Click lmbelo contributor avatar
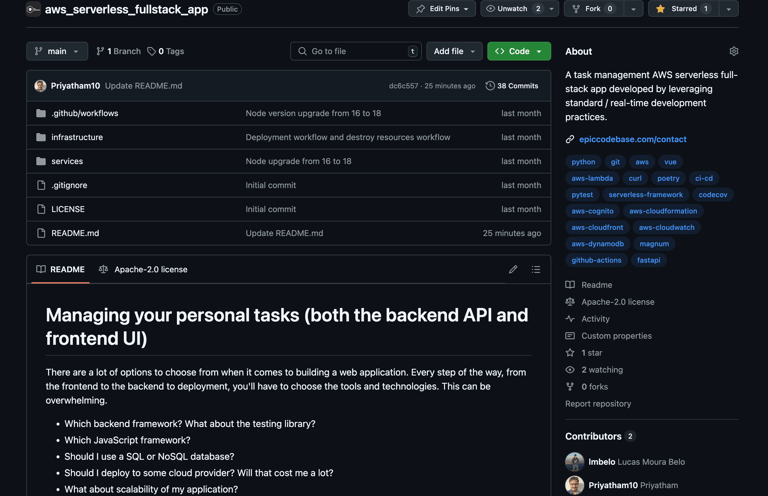Screen dimensions: 768x496 pos(575,462)
